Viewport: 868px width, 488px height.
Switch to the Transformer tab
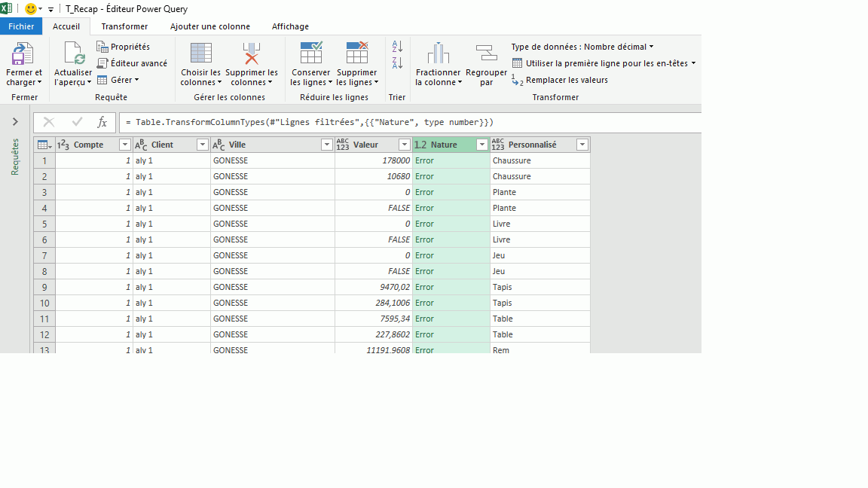coord(124,26)
